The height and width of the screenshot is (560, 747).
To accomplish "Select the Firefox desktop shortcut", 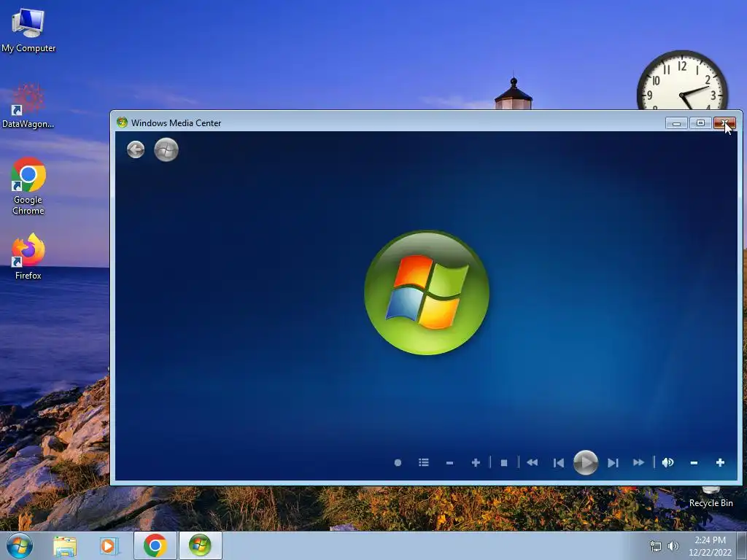I will click(28, 256).
